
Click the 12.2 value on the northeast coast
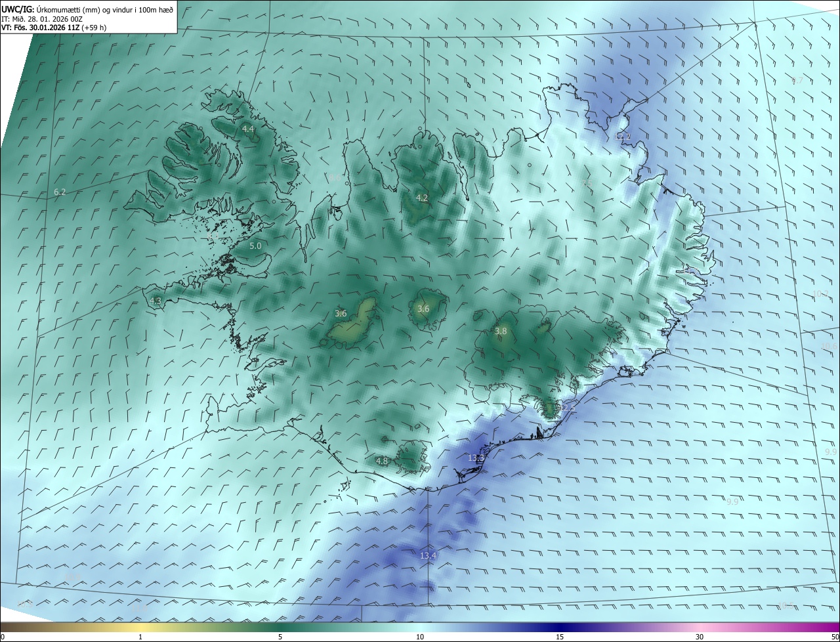[x=623, y=137]
